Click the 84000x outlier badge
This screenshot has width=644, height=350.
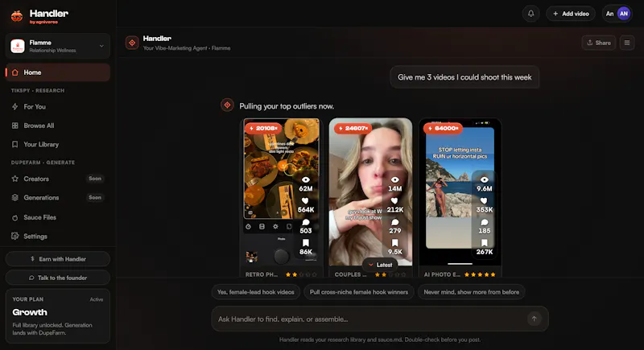(x=443, y=129)
